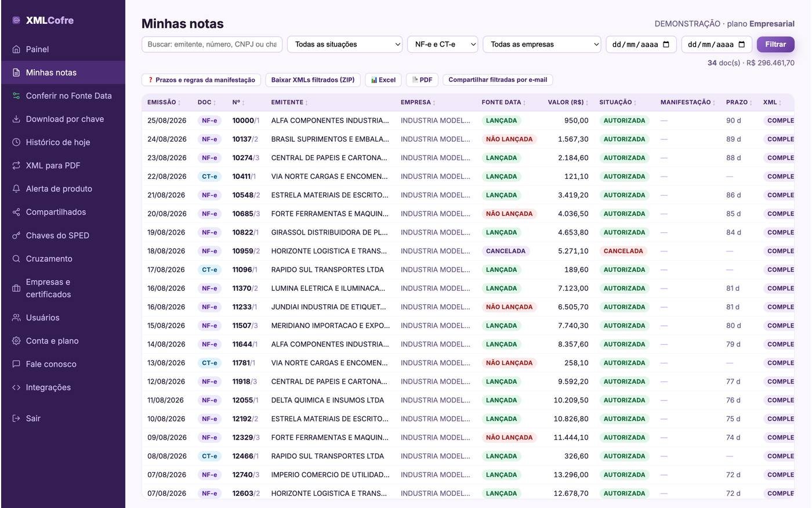Screen dimensions: 812x508
Task: Navigate to Integrações in sidebar
Action: 63,387
